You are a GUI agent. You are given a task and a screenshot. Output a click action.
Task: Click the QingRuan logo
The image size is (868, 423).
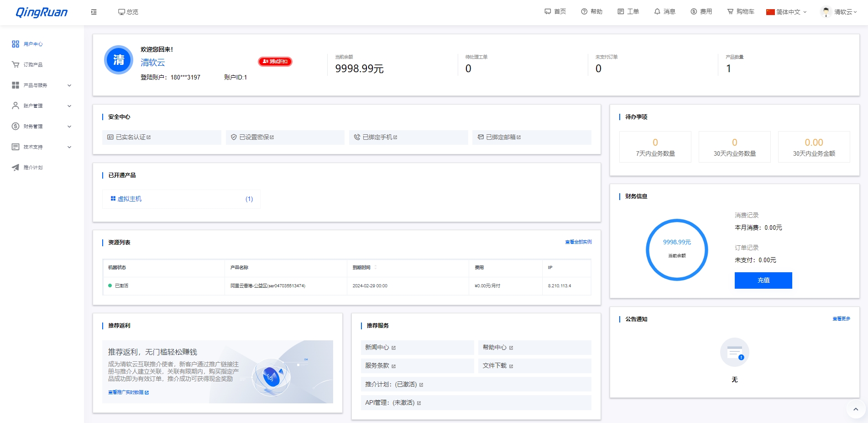pyautogui.click(x=42, y=12)
